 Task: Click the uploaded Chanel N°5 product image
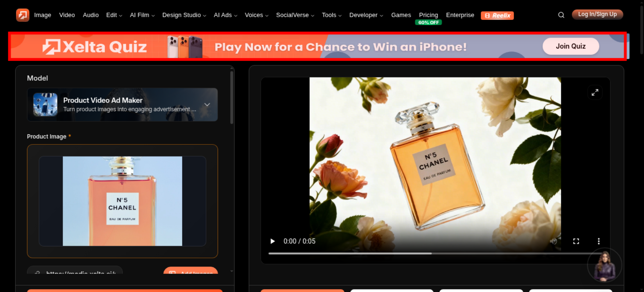[122, 201]
